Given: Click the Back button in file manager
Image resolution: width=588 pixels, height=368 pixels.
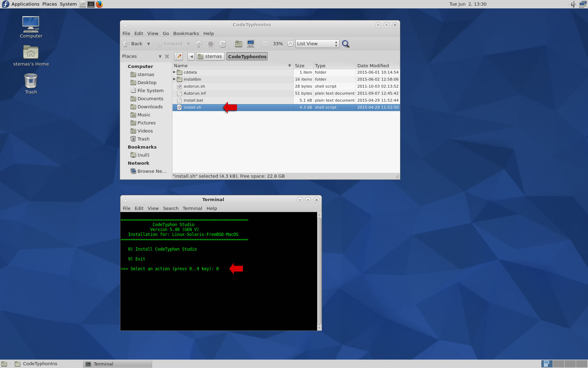Looking at the screenshot, I should (133, 44).
